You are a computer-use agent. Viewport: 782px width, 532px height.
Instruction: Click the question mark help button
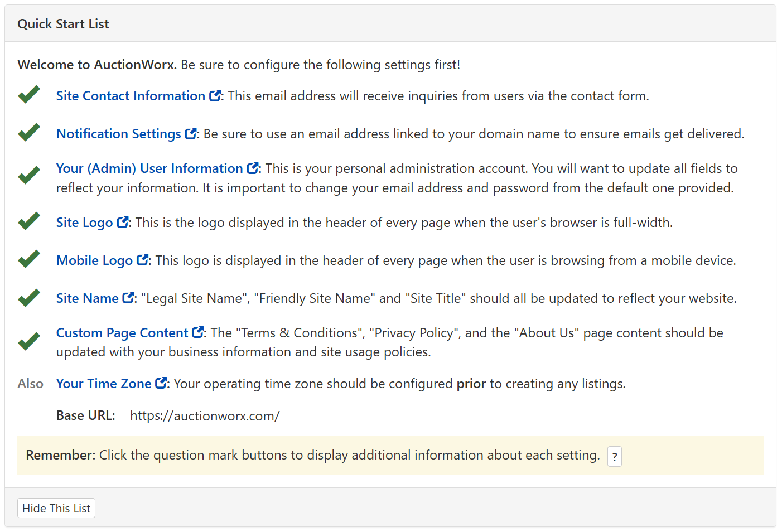(615, 457)
